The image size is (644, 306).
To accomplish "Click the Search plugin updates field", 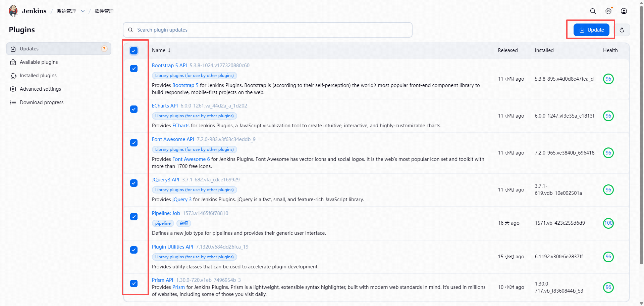I will [x=268, y=30].
